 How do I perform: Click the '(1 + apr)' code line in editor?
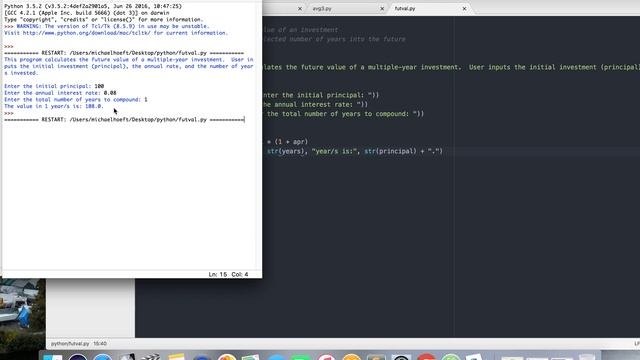click(x=287, y=142)
